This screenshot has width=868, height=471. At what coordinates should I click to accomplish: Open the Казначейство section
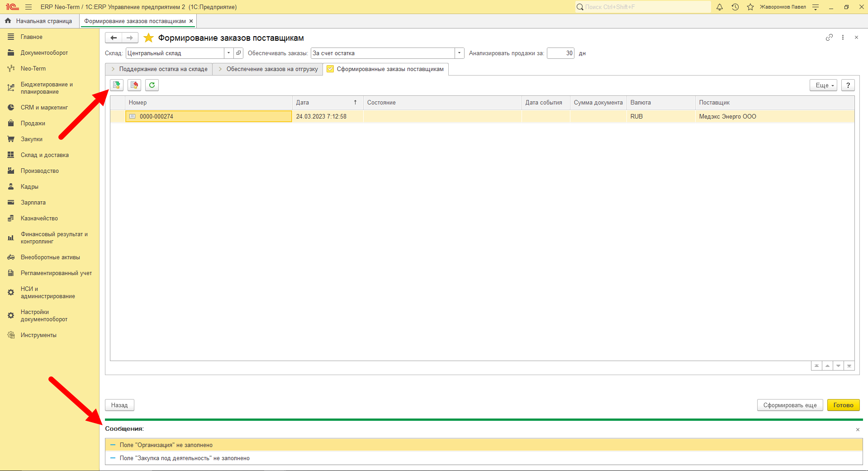[x=39, y=219]
